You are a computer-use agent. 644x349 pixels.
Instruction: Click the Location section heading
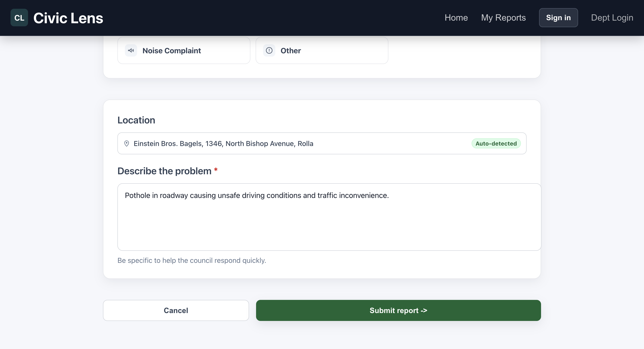pyautogui.click(x=136, y=120)
